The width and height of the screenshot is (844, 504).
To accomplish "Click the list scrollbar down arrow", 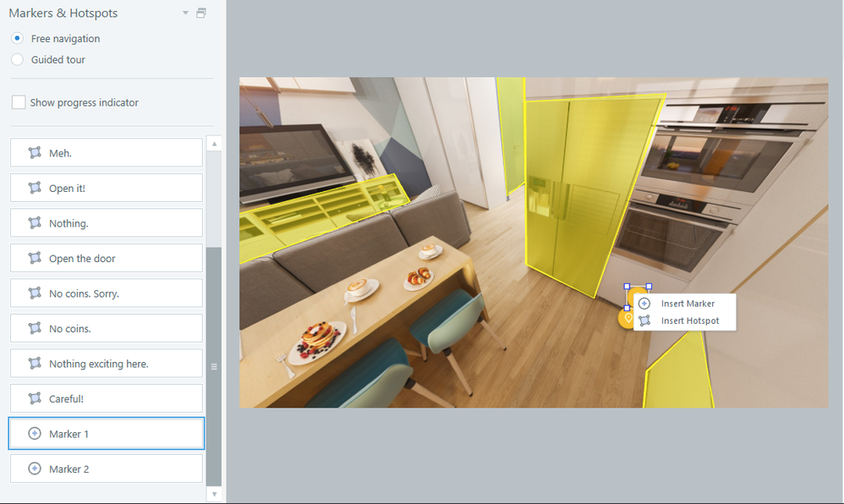I will (x=214, y=494).
